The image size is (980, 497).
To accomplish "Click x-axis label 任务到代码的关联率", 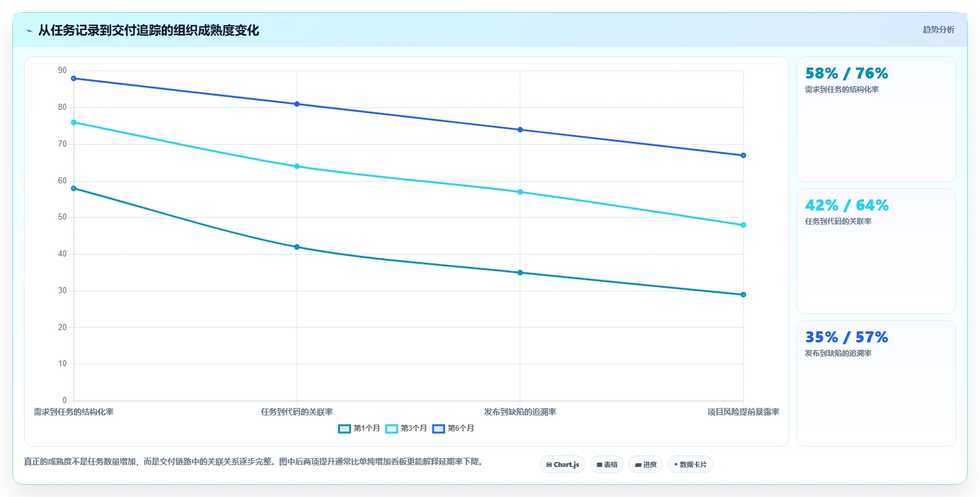I will click(x=297, y=412).
